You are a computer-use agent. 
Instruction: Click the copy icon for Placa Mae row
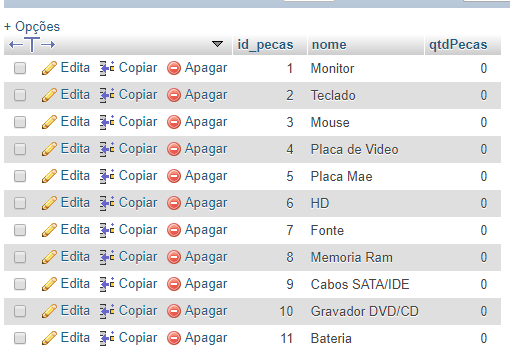[x=107, y=176]
